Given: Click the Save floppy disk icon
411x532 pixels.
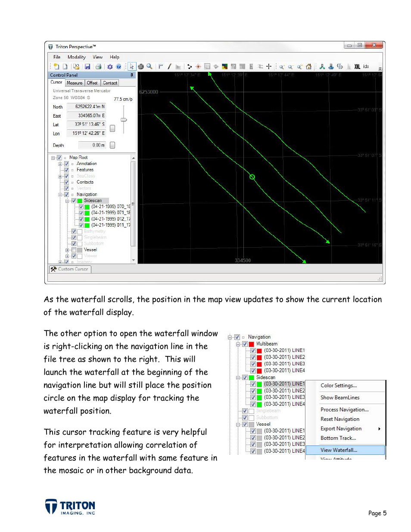Looking at the screenshot, I should click(87, 66).
